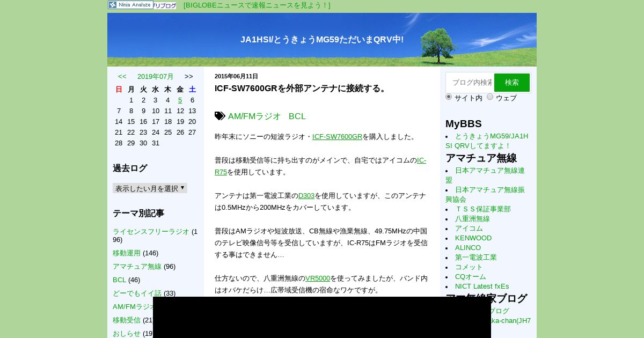Open sidebar theme BCL (46)
Viewport: 644px width, 338px height.
click(x=119, y=280)
